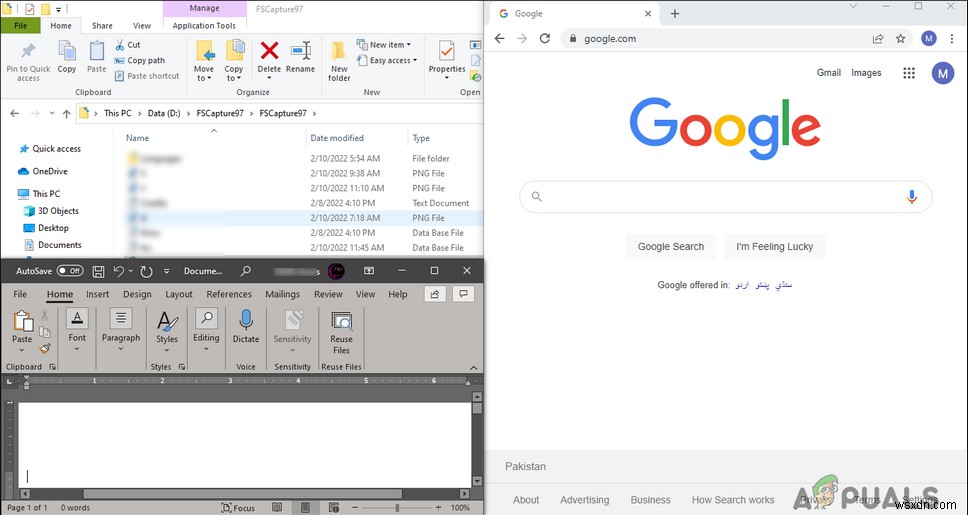The width and height of the screenshot is (968, 515).
Task: Open the Share tab in File Explorer
Action: [x=102, y=26]
